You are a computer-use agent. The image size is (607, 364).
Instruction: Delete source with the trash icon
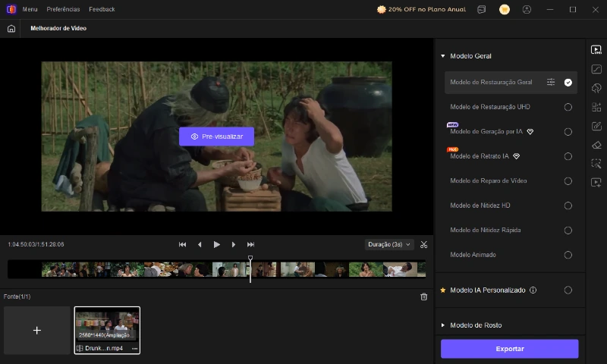coord(424,297)
